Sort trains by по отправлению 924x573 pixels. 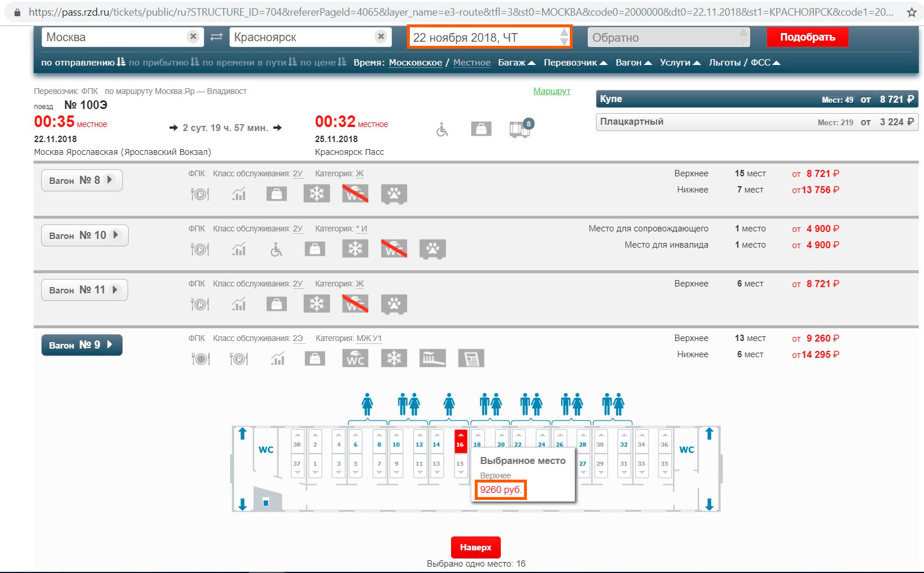(x=83, y=63)
